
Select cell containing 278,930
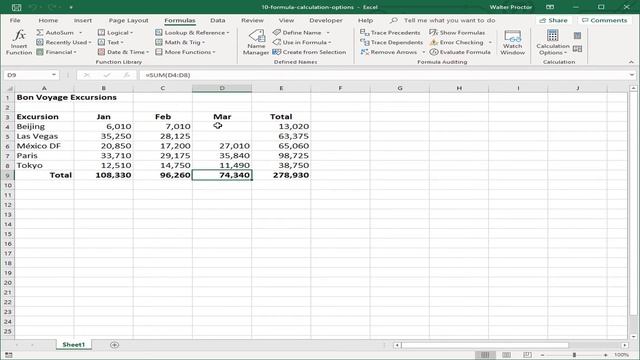point(281,175)
